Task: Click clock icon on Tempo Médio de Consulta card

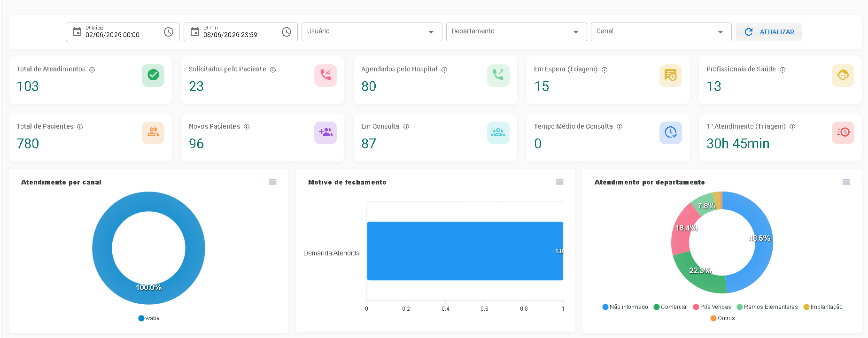Action: pos(671,132)
